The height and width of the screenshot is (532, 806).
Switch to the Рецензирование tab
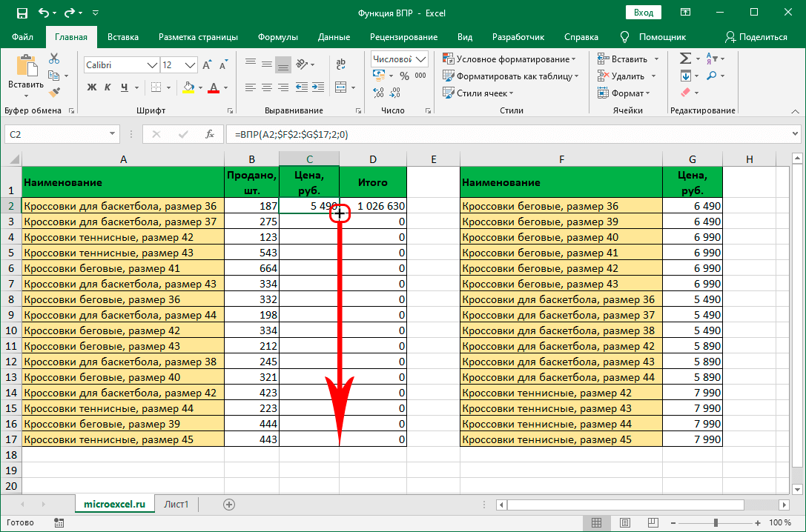(x=403, y=37)
